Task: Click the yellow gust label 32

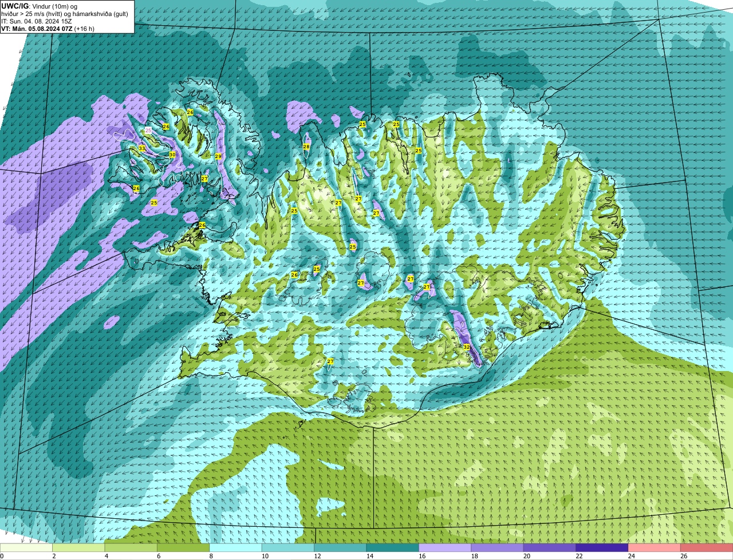Action: [x=467, y=347]
